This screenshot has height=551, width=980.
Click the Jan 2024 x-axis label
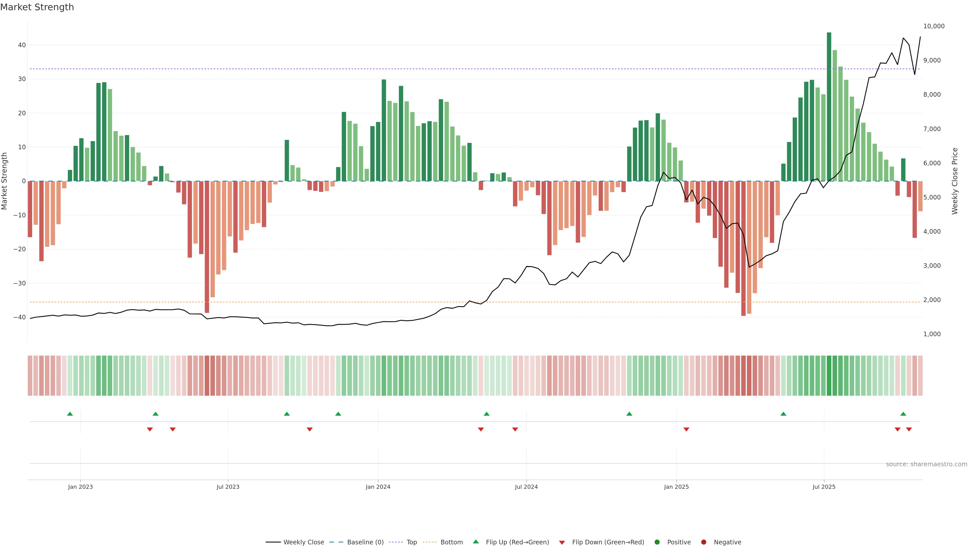pyautogui.click(x=378, y=487)
